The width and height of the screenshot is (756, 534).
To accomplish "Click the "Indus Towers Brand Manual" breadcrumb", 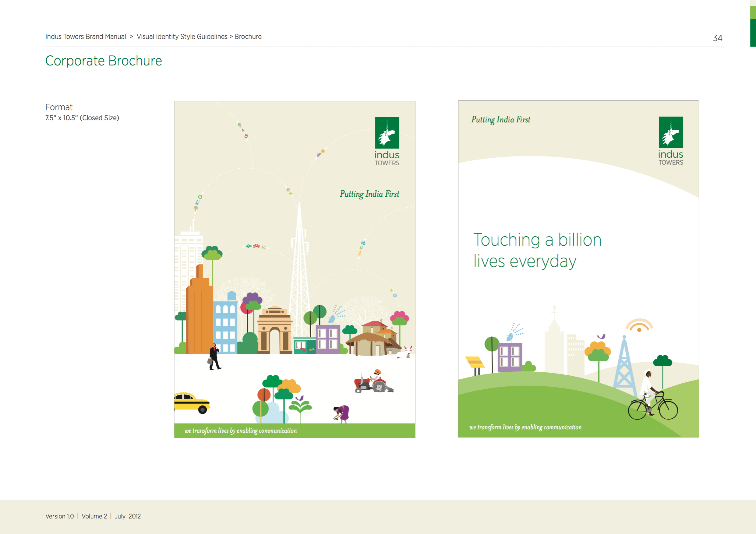I will tap(86, 37).
